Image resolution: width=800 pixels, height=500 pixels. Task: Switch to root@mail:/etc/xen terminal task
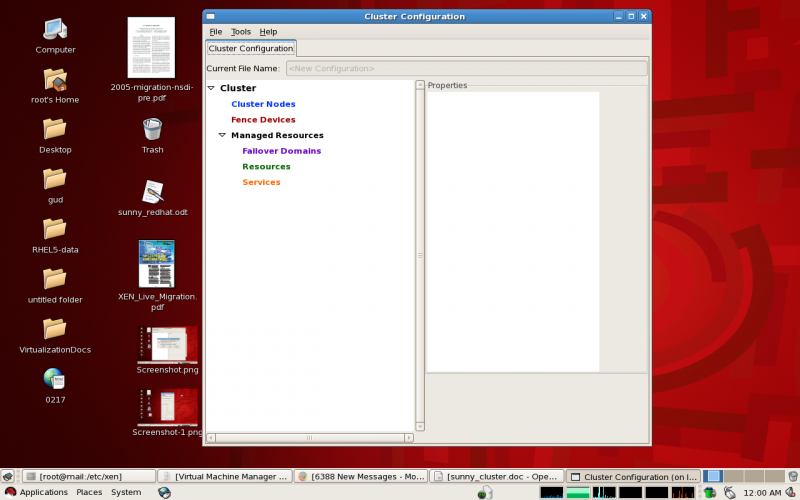click(89, 477)
